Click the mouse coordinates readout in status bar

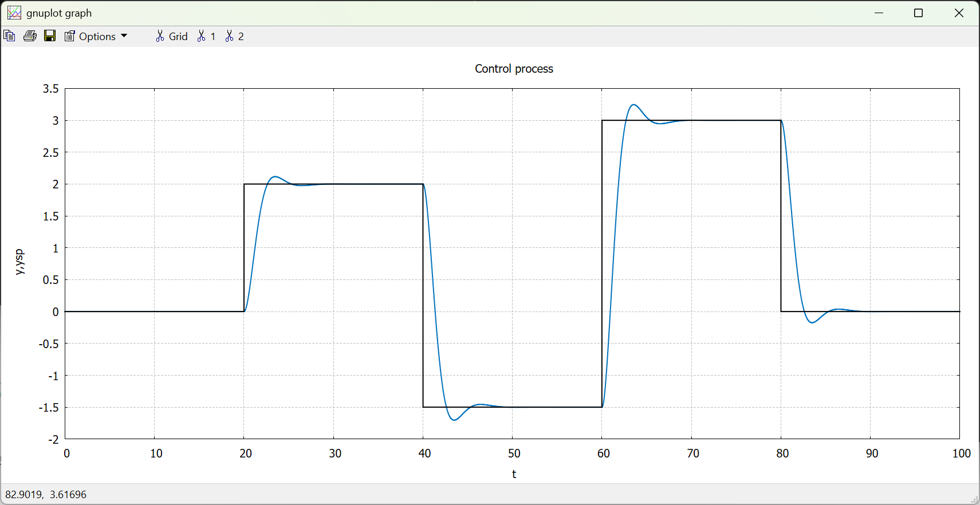46,494
